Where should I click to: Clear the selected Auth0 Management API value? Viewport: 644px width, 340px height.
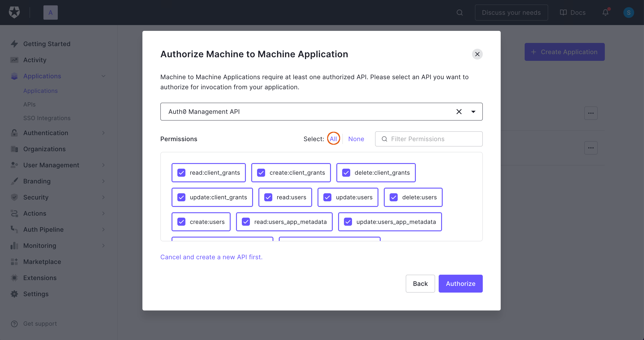click(x=459, y=112)
